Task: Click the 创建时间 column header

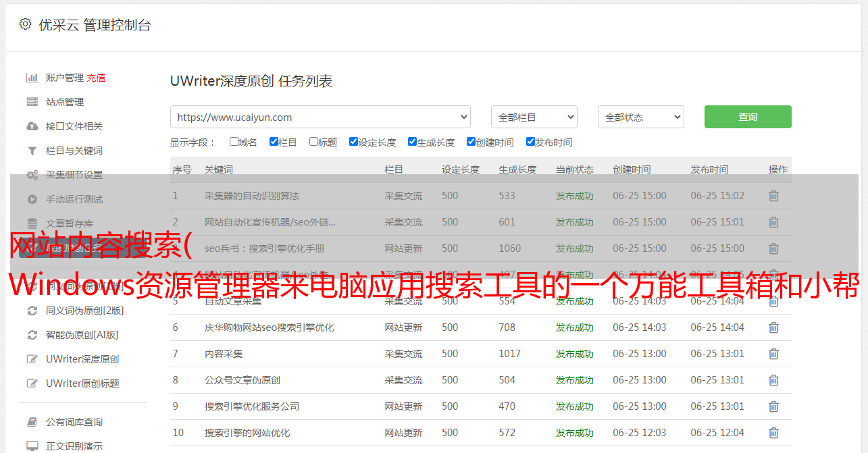Action: (632, 169)
